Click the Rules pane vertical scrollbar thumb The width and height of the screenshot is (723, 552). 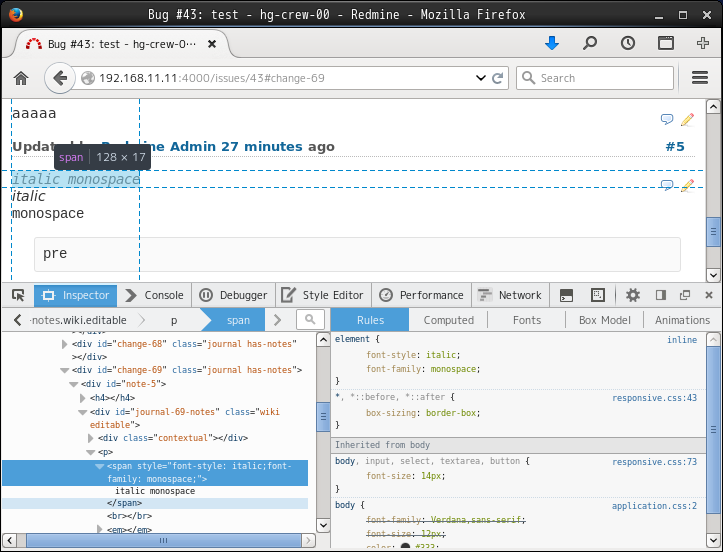(713, 430)
